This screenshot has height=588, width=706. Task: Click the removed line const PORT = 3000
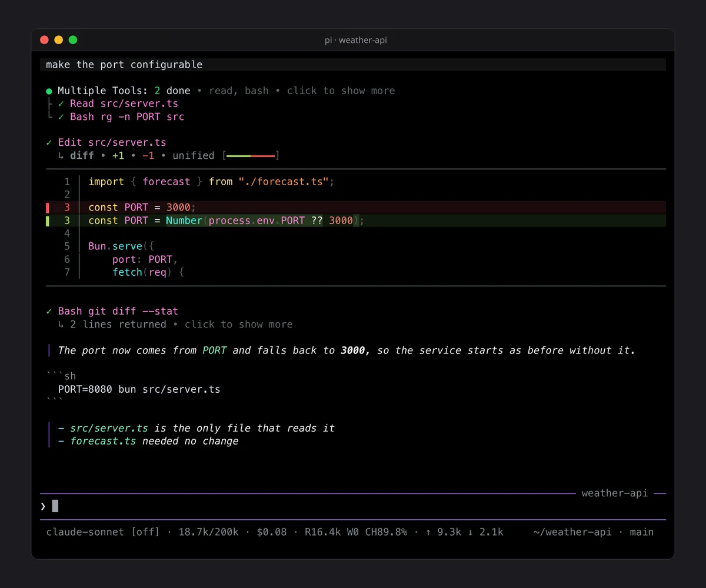point(142,208)
